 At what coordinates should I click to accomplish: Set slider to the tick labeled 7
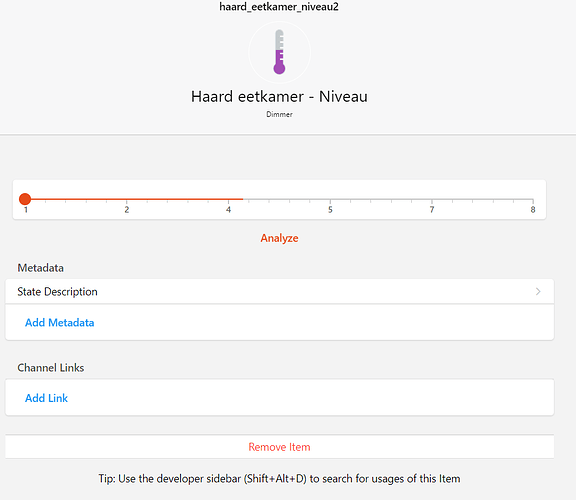tap(432, 199)
